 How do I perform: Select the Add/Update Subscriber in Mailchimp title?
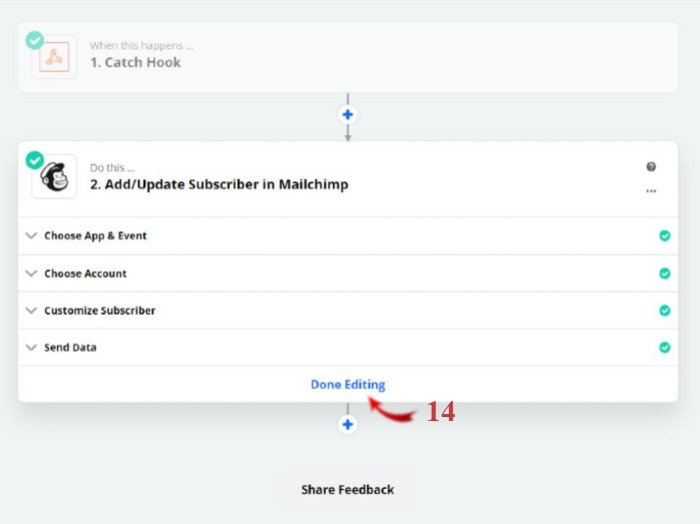(219, 184)
